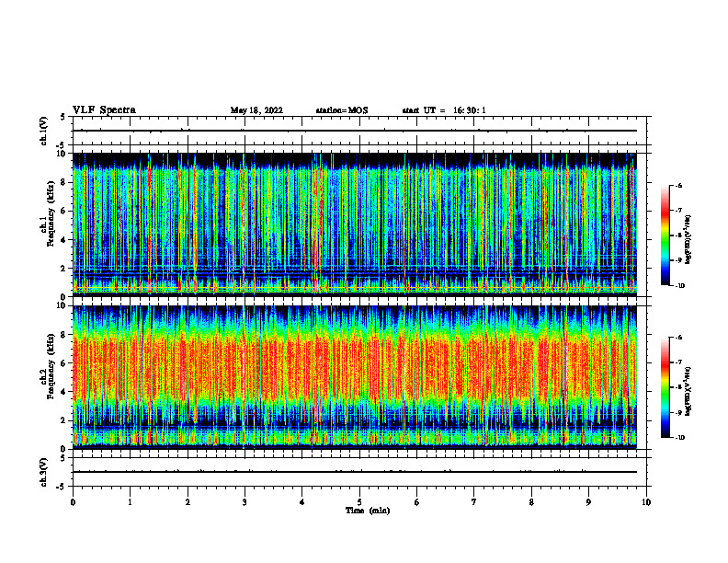Click the "-10" label on ch.1 color scale
728x563 pixels.
680,286
